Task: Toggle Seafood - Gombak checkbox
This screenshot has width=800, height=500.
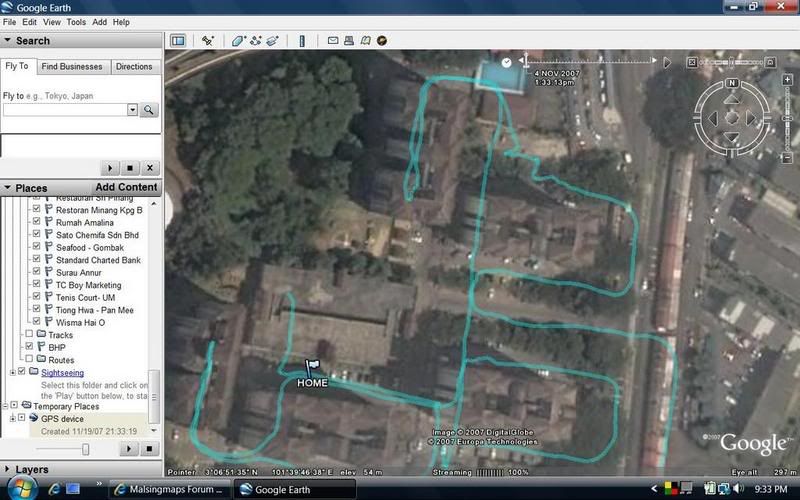Action: pyautogui.click(x=36, y=246)
